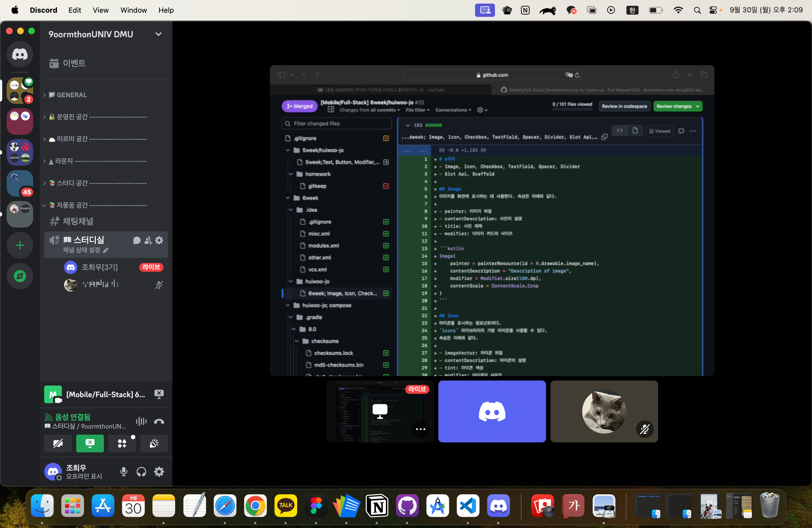Stop screen sharing with the green button
812x528 pixels.
pyautogui.click(x=90, y=443)
